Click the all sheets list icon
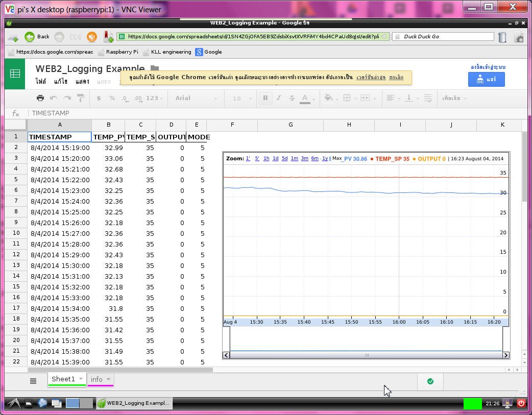 point(33,380)
